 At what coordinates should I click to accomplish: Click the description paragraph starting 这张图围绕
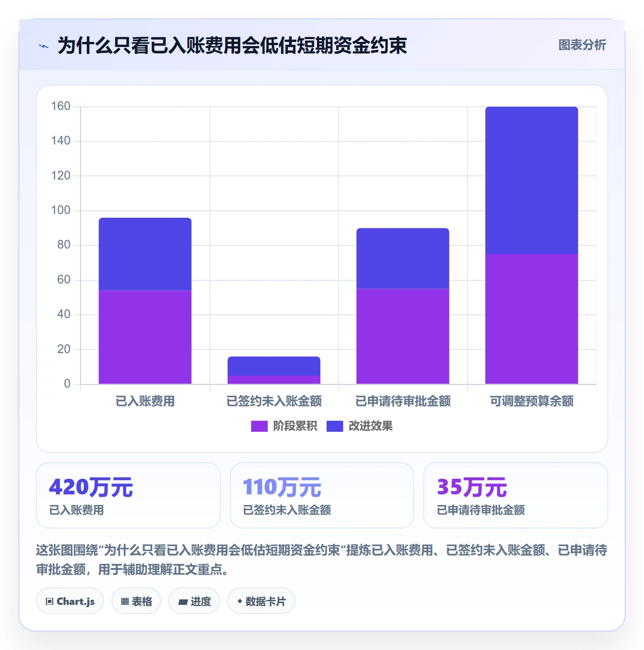322,560
